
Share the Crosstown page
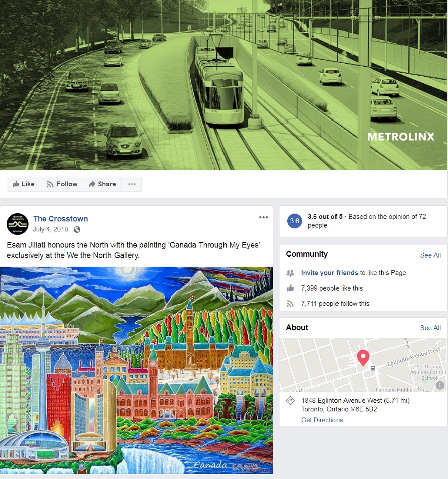(x=102, y=184)
